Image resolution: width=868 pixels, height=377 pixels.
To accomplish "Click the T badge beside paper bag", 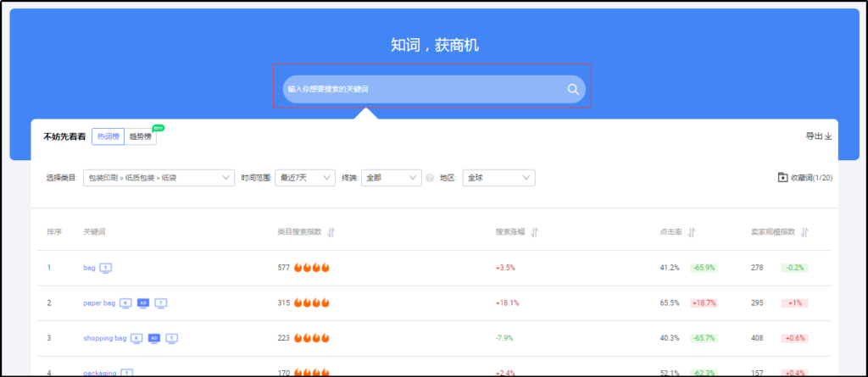I will pyautogui.click(x=161, y=303).
